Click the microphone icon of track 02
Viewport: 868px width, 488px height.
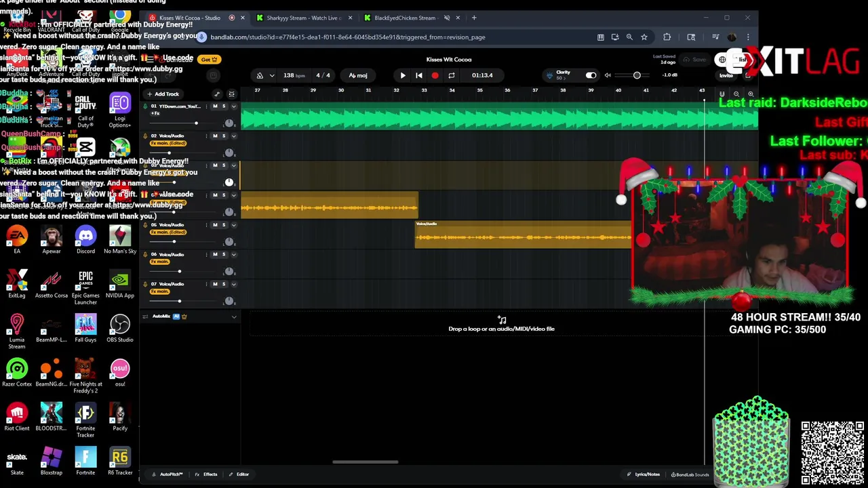(144, 136)
